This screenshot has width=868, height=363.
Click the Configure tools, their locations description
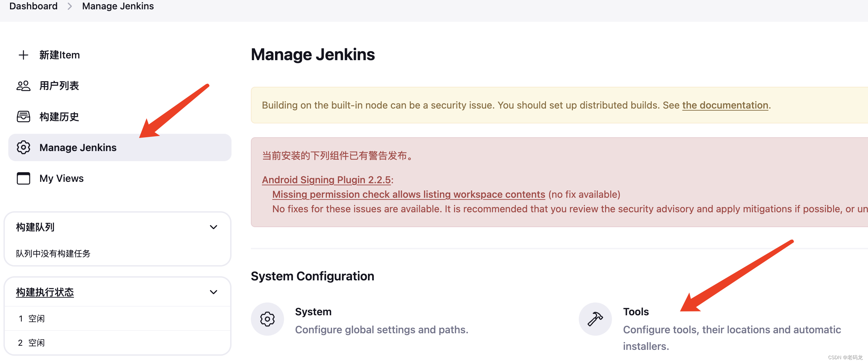click(x=732, y=338)
